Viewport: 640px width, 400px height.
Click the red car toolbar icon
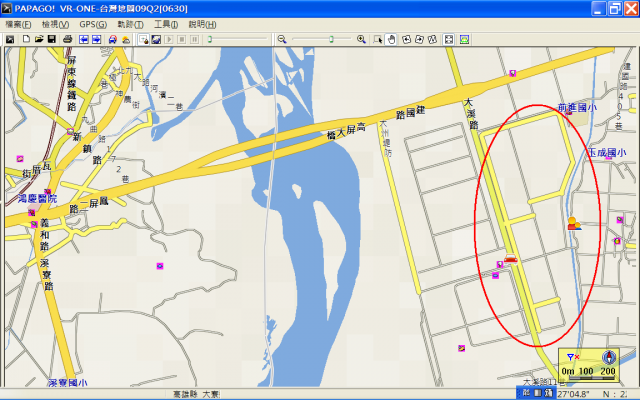click(x=113, y=39)
